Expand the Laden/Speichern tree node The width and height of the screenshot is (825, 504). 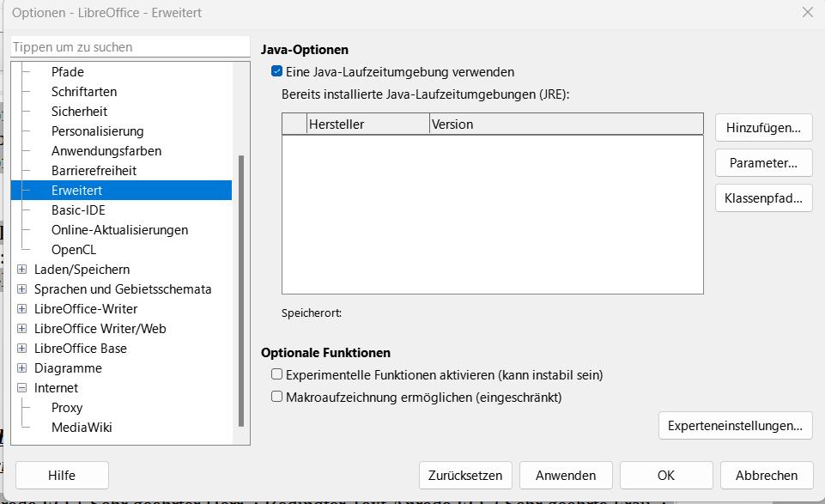21,270
